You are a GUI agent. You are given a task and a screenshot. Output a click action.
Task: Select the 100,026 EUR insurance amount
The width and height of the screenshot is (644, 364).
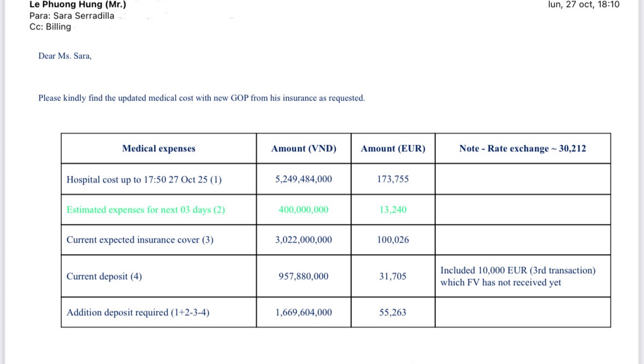393,240
